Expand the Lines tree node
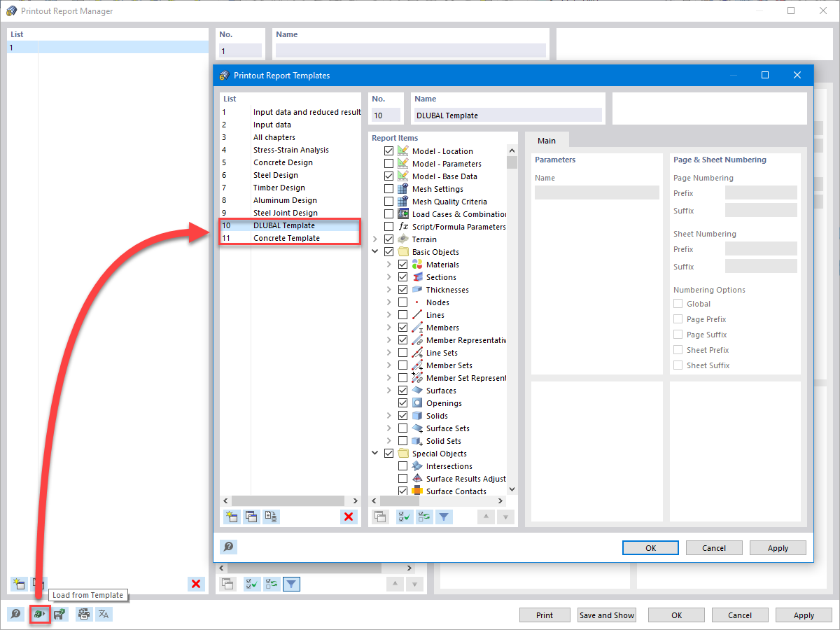840x630 pixels. (390, 315)
